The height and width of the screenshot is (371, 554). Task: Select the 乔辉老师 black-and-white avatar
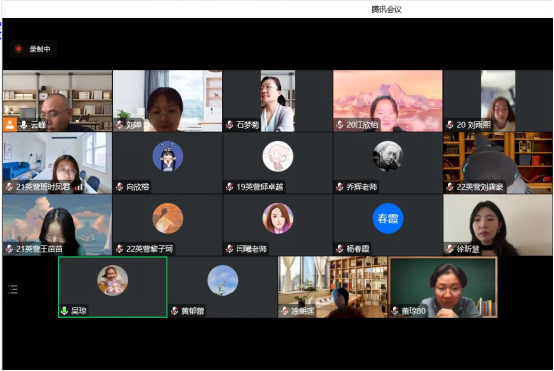(x=388, y=156)
